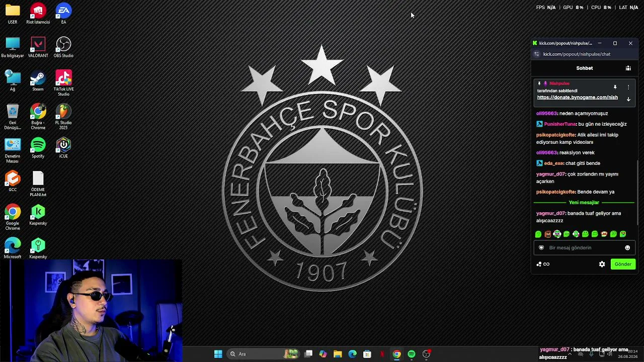Open OBS Studio from the taskbar

(426, 354)
